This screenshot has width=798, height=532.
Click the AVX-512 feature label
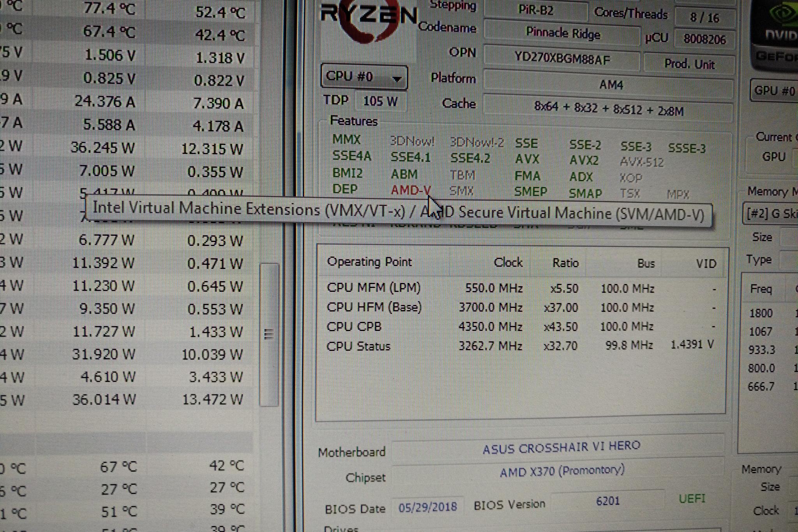[x=641, y=162]
